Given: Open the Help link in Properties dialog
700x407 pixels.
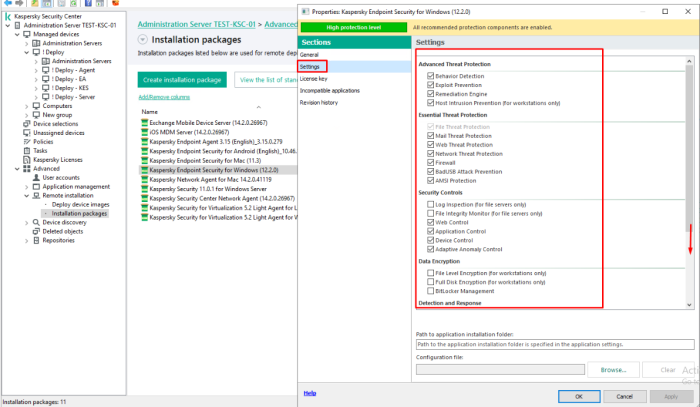Looking at the screenshot, I should point(310,393).
